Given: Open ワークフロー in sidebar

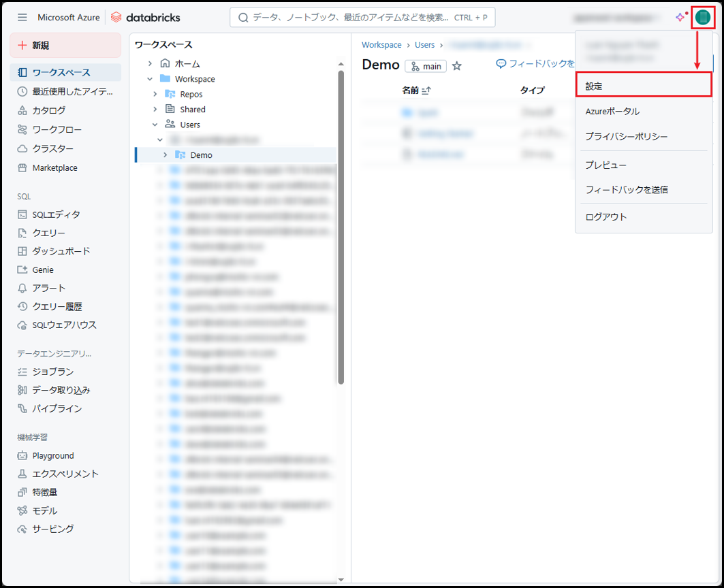Looking at the screenshot, I should click(65, 130).
